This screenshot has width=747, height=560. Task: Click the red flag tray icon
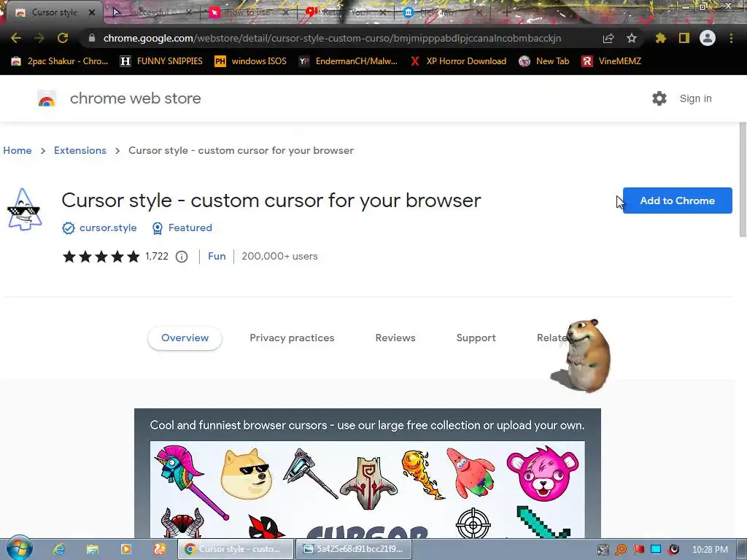click(638, 550)
